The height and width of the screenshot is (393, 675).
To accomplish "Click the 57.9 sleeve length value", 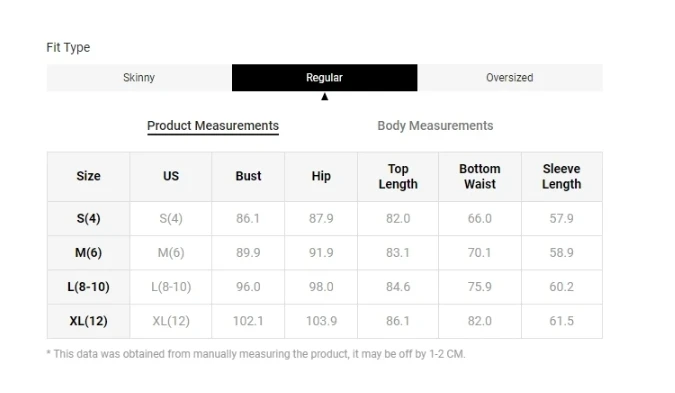I will (x=561, y=218).
